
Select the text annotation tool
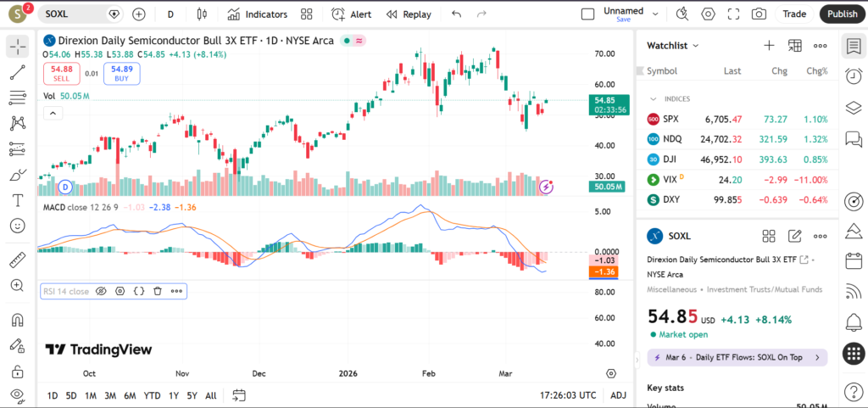coord(17,200)
